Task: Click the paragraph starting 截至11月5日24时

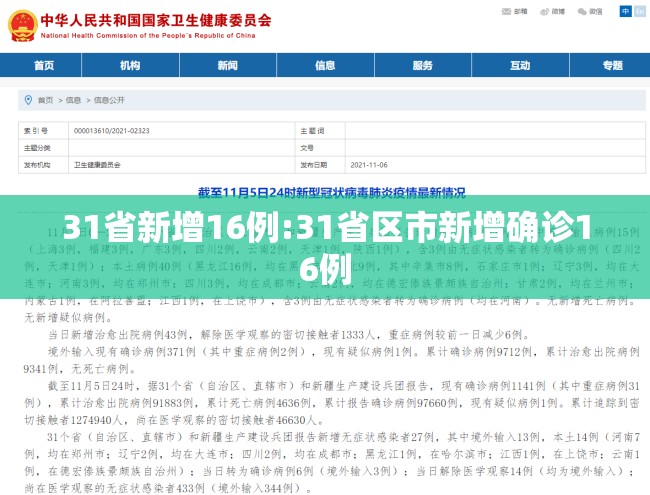Action: (332, 403)
